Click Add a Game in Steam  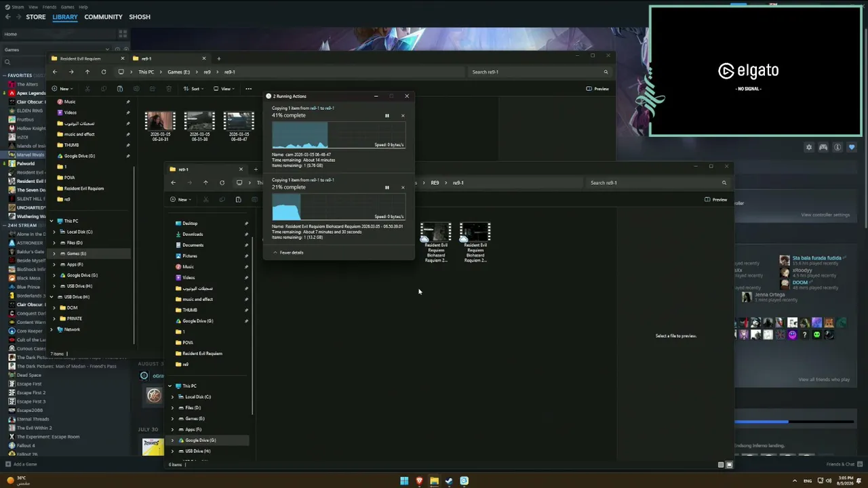click(x=21, y=464)
